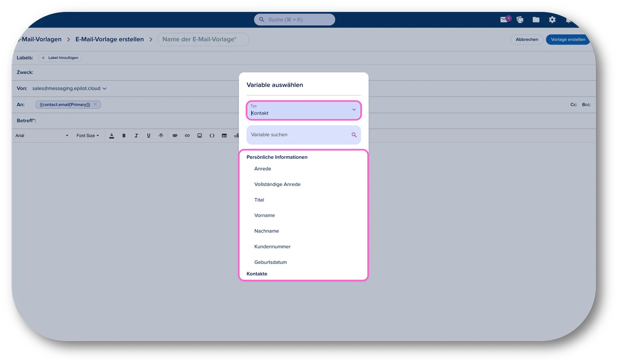Insert an image into the template

pos(200,136)
